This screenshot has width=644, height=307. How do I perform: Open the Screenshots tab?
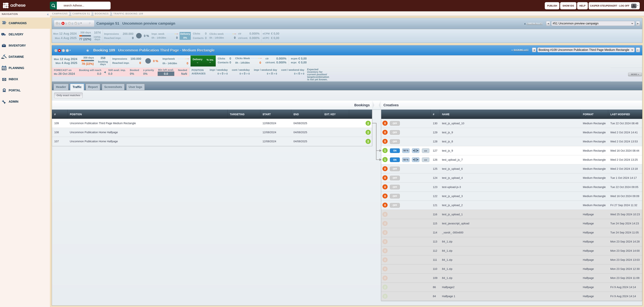tap(113, 87)
